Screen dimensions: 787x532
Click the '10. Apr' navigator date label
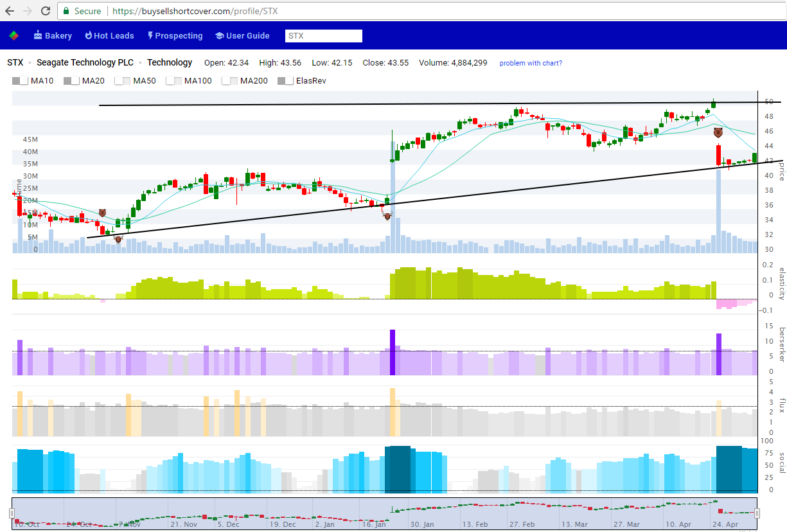click(679, 524)
